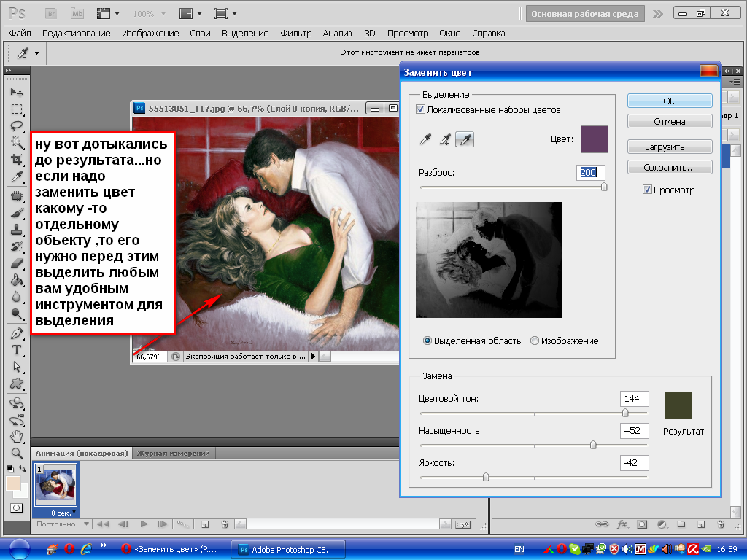Select animation frame 1 thumbnail
This screenshot has width=747, height=560.
tap(55, 486)
